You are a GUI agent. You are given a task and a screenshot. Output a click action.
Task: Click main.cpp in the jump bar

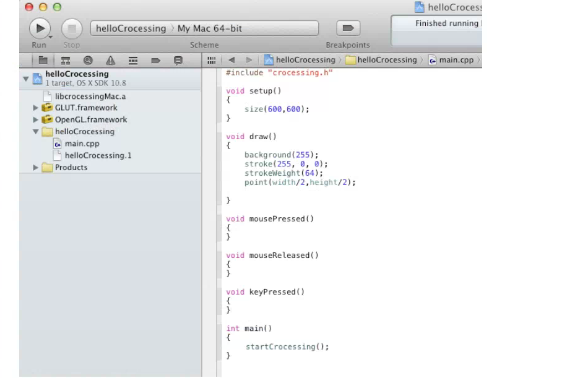pyautogui.click(x=451, y=60)
